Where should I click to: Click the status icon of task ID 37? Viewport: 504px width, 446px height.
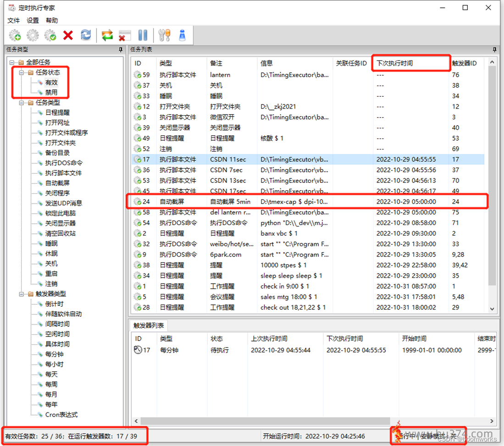point(138,85)
